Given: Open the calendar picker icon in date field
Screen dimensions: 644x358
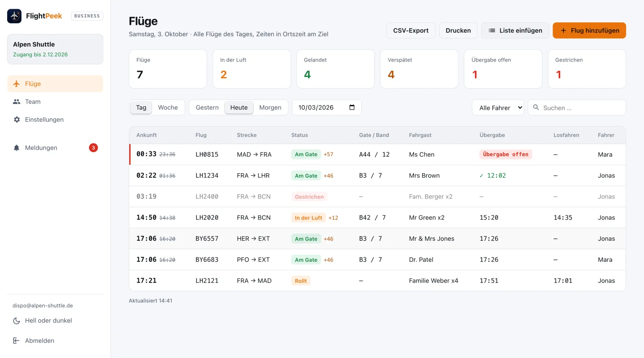Looking at the screenshot, I should coord(352,108).
